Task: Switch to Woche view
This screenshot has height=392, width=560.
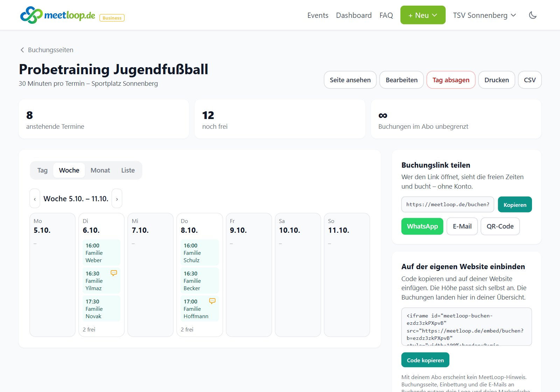Action: coord(69,170)
